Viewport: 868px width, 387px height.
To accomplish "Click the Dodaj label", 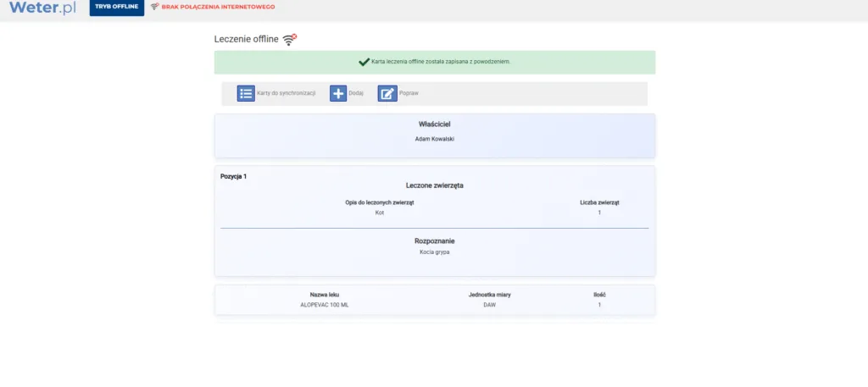I will [356, 93].
